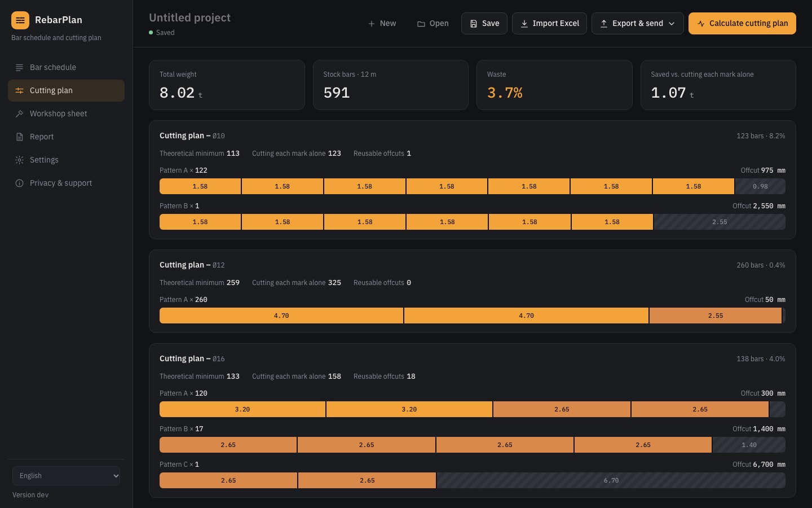Open an existing project
The height and width of the screenshot is (508, 812).
(433, 24)
